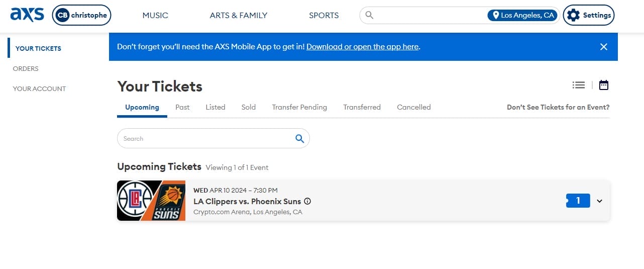Click the AXS logo
Screen dimensions: 644x269
(27, 15)
